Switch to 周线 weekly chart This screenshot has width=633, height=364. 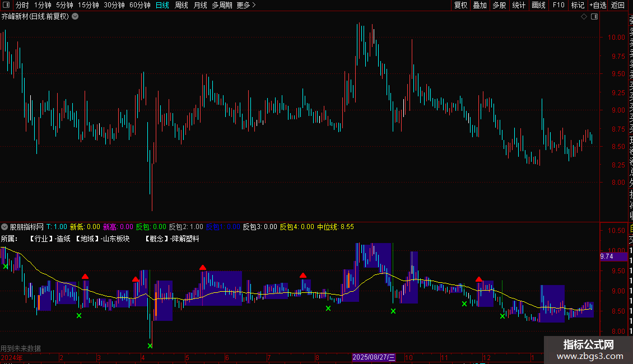[x=181, y=5]
